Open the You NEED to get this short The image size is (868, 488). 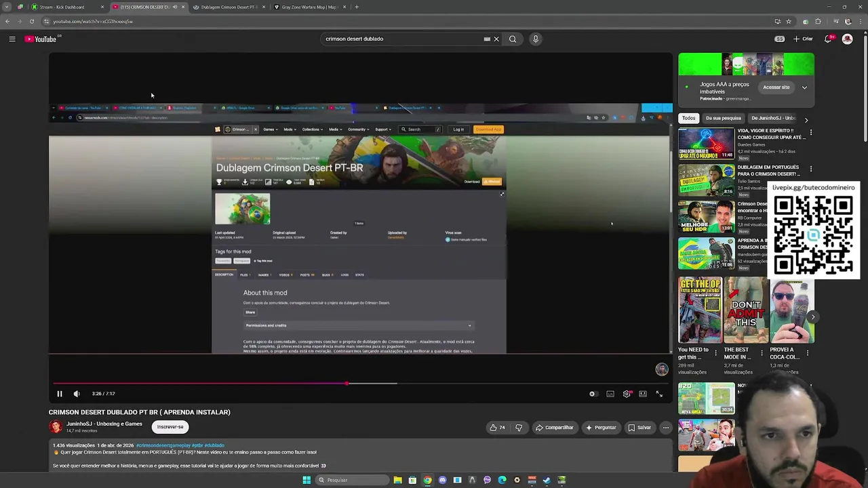(x=700, y=310)
